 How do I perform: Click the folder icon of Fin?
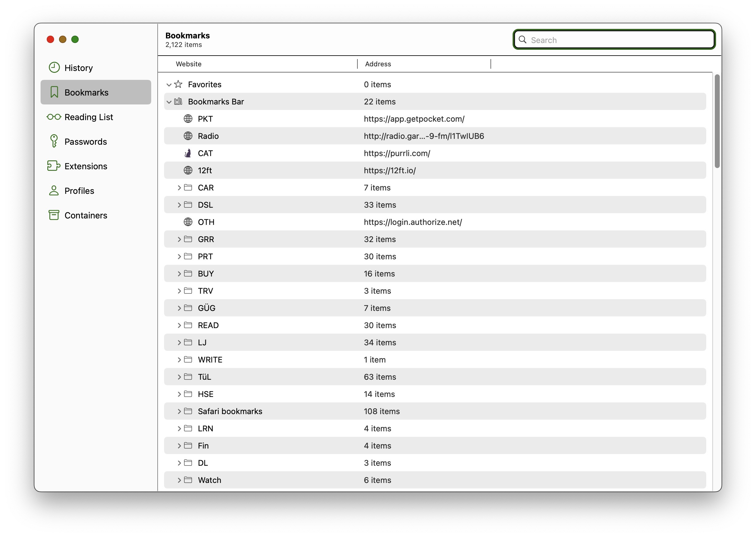[188, 445]
